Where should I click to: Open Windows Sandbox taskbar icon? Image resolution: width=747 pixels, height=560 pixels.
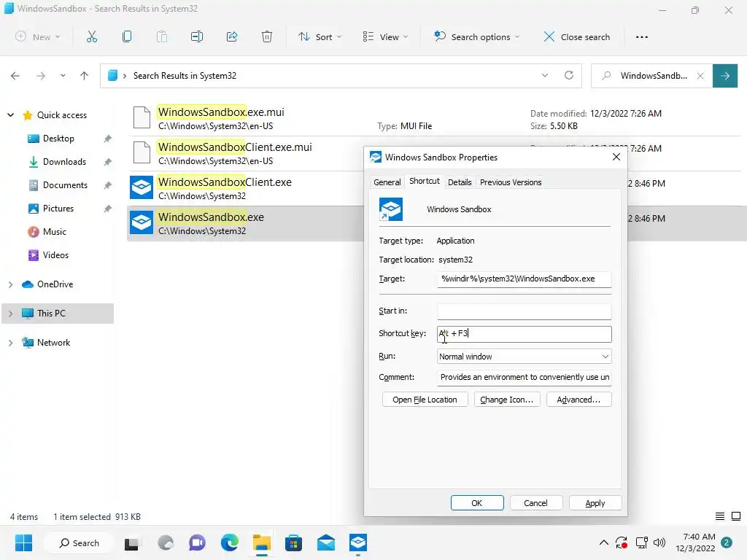click(357, 542)
